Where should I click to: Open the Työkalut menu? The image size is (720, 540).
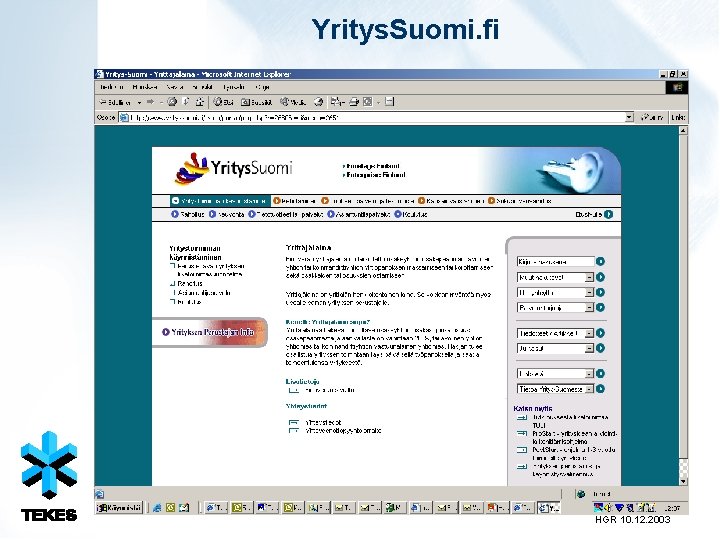click(234, 87)
